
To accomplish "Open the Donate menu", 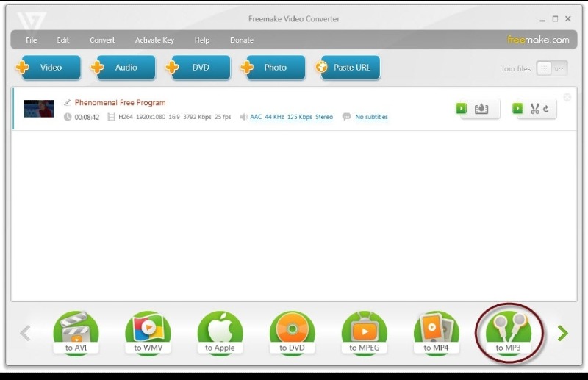I will (242, 40).
